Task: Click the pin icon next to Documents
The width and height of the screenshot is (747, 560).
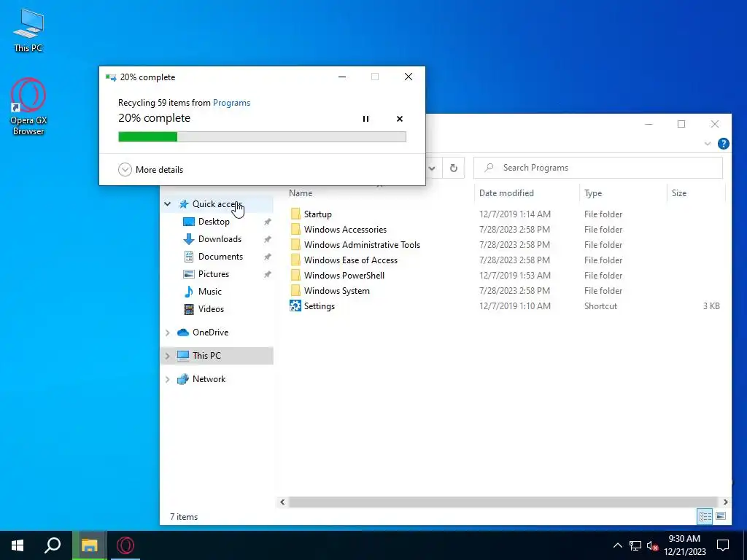Action: coord(267,257)
